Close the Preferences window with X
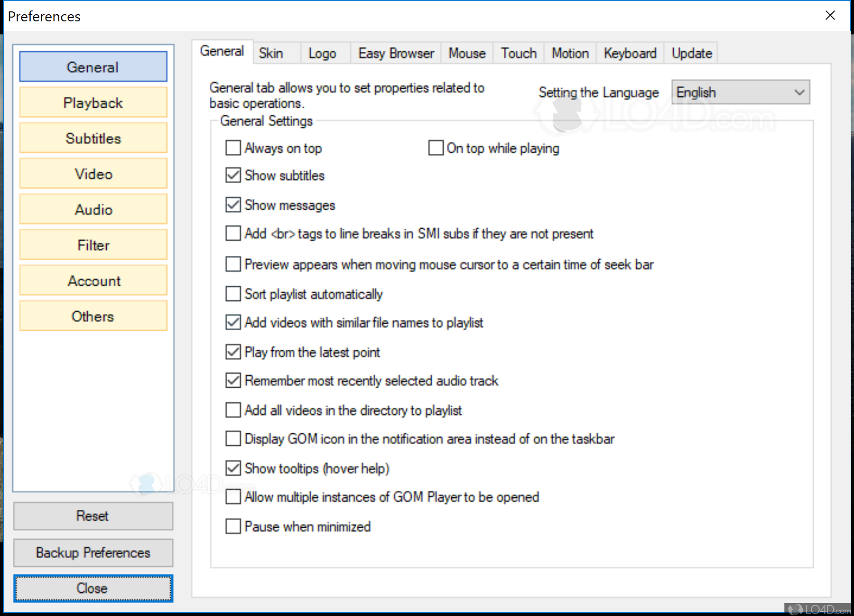Viewport: 854px width, 616px height. (830, 16)
